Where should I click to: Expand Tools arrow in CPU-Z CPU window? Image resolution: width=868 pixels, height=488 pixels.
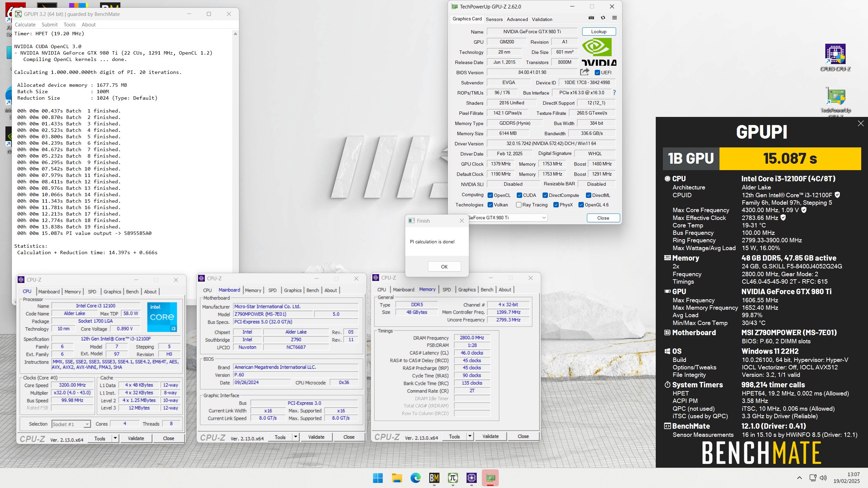[115, 438]
